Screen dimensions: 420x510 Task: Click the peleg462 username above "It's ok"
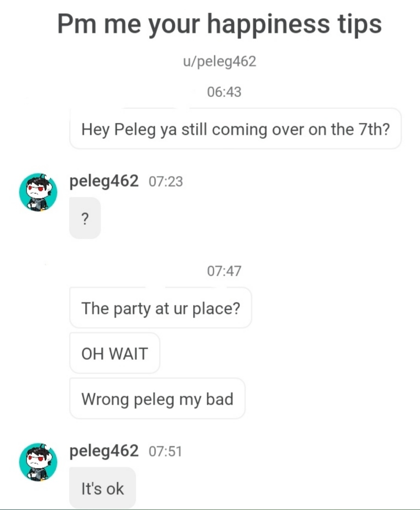coord(104,451)
